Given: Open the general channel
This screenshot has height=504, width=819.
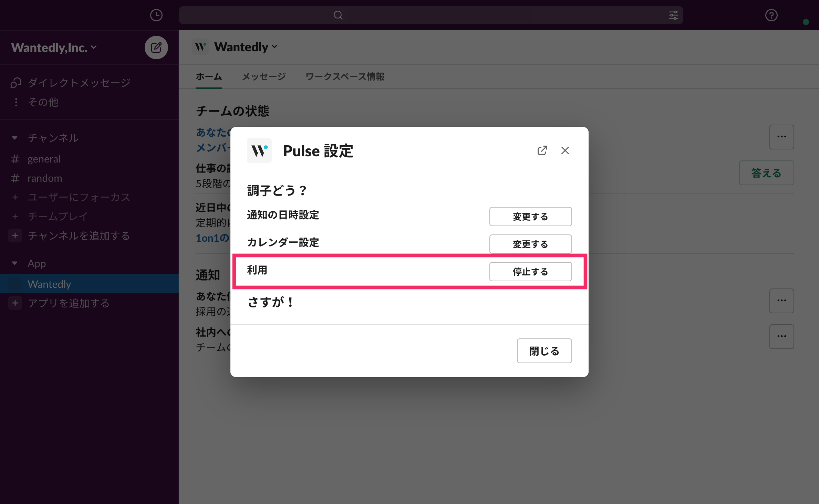Looking at the screenshot, I should coord(44,159).
